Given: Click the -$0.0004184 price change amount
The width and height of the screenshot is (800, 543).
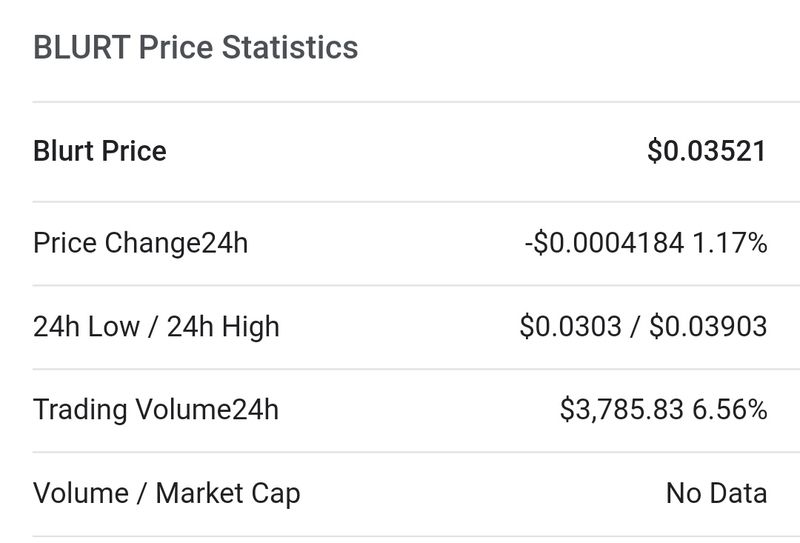Looking at the screenshot, I should pyautogui.click(x=604, y=243).
